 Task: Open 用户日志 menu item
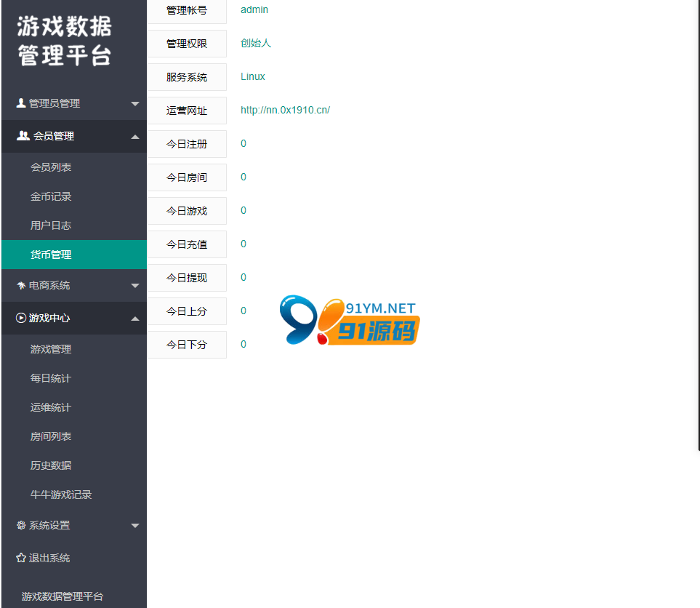point(74,225)
